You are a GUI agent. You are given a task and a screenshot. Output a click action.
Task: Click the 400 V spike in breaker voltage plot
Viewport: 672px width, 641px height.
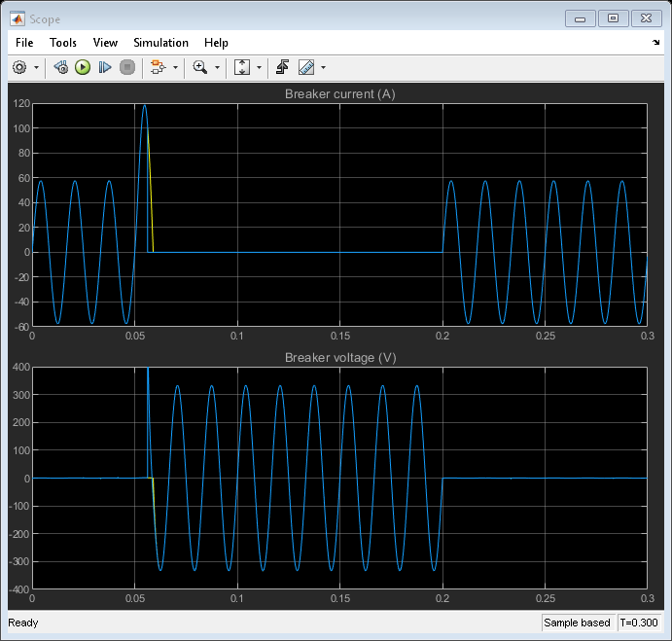(x=148, y=370)
